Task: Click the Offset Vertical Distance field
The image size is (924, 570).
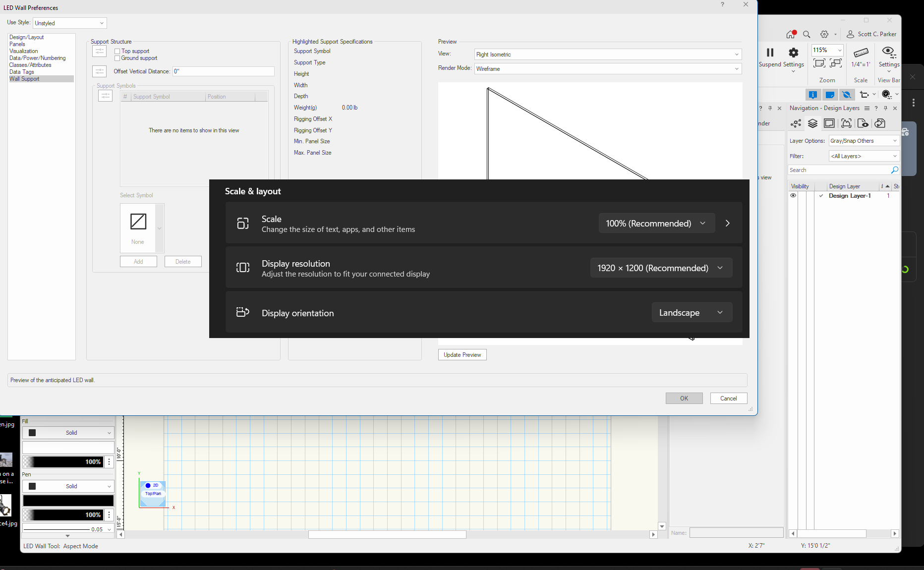Action: 223,71
